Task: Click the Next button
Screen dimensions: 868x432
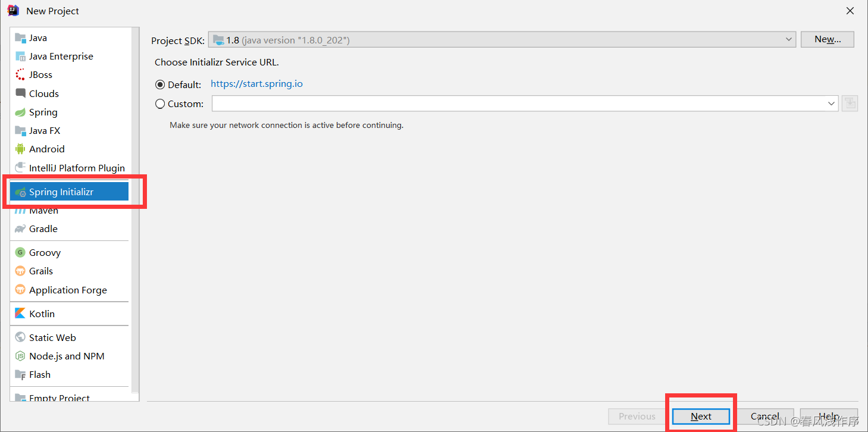Action: point(701,417)
